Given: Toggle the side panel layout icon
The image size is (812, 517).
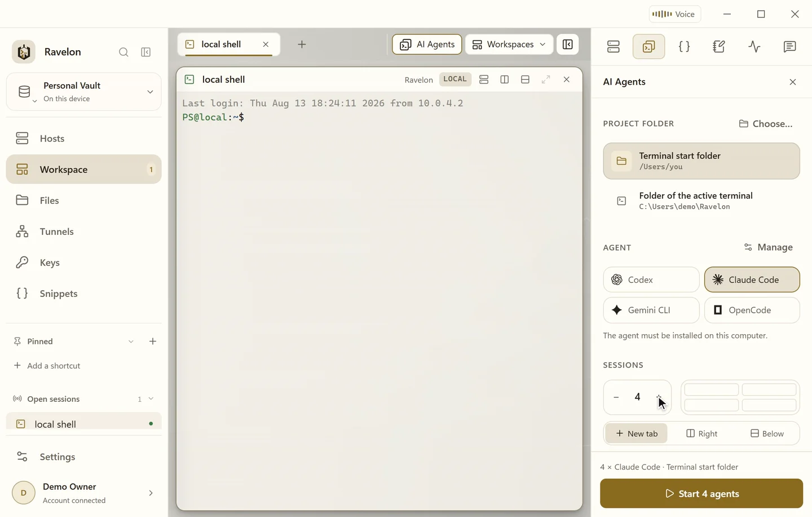Looking at the screenshot, I should 567,44.
